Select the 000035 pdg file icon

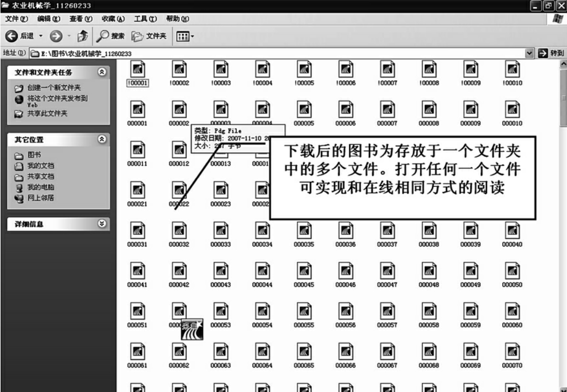coord(304,231)
